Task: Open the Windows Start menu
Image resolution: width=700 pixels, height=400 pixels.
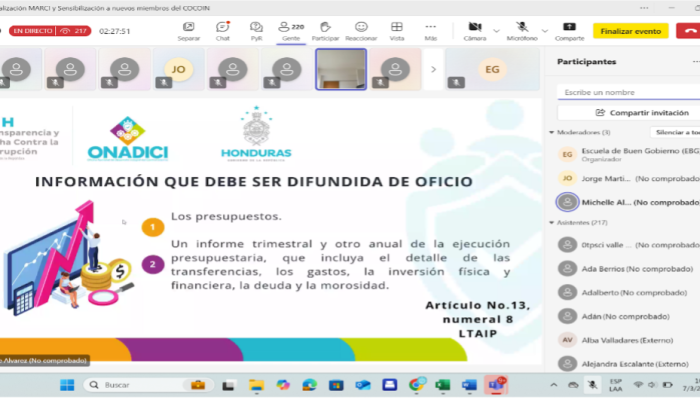Action: point(67,385)
